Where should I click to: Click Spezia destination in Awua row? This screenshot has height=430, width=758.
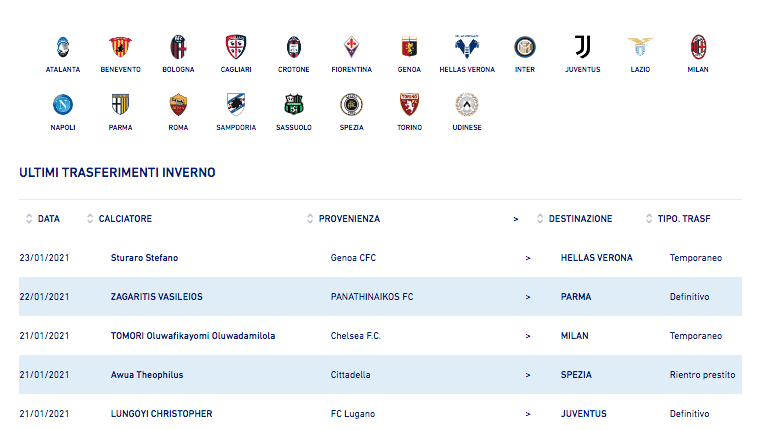point(576,375)
